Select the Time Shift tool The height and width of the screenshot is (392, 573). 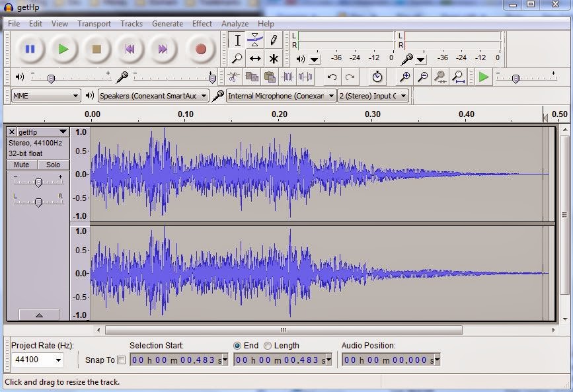(x=254, y=58)
